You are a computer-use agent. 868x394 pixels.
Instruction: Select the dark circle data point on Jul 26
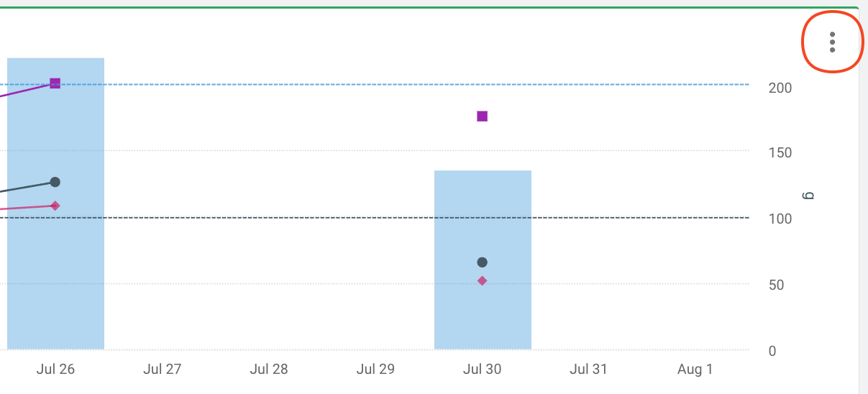tap(55, 182)
